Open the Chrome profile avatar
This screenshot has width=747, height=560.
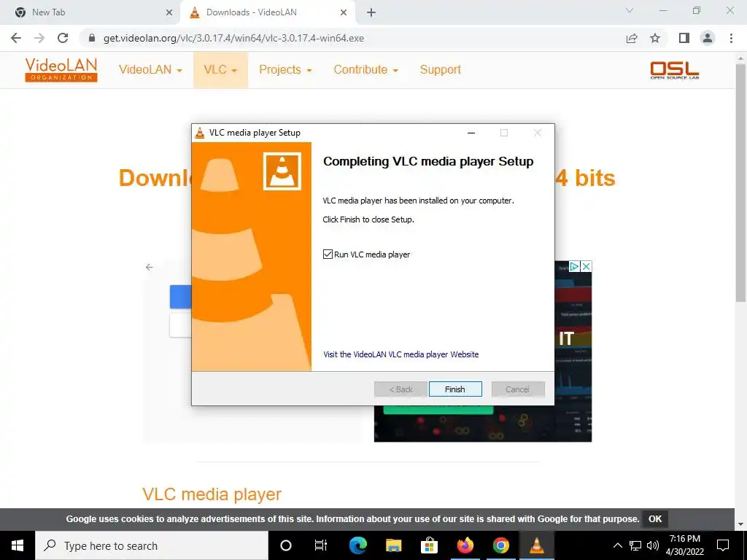[x=708, y=38]
